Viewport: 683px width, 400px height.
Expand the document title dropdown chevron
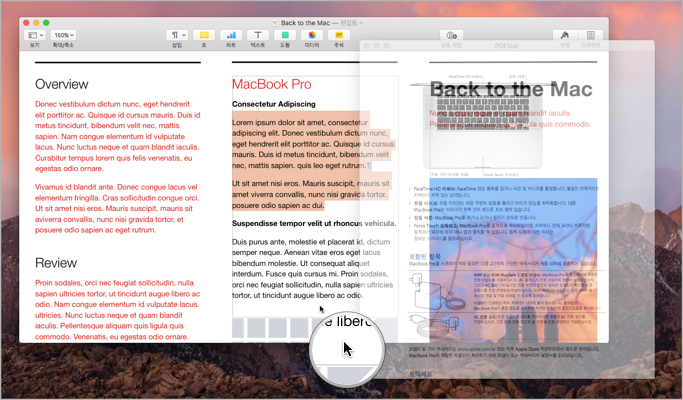pos(362,23)
